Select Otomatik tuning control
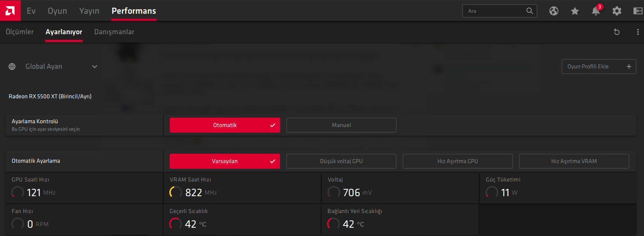 [225, 125]
